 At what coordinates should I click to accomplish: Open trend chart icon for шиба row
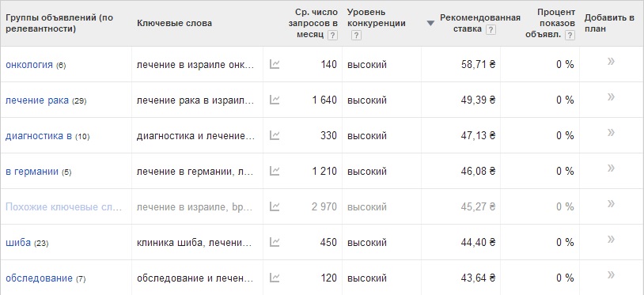[275, 242]
